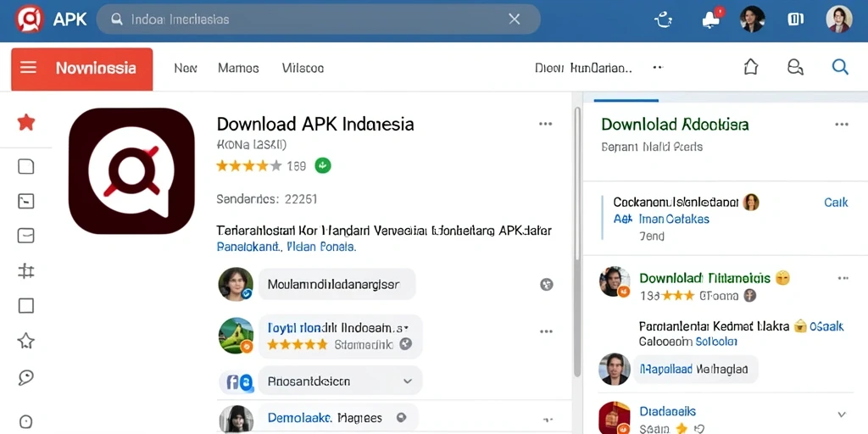Click the circle icon at sidebar bottom
Image resolution: width=868 pixels, height=434 pixels.
[26, 420]
